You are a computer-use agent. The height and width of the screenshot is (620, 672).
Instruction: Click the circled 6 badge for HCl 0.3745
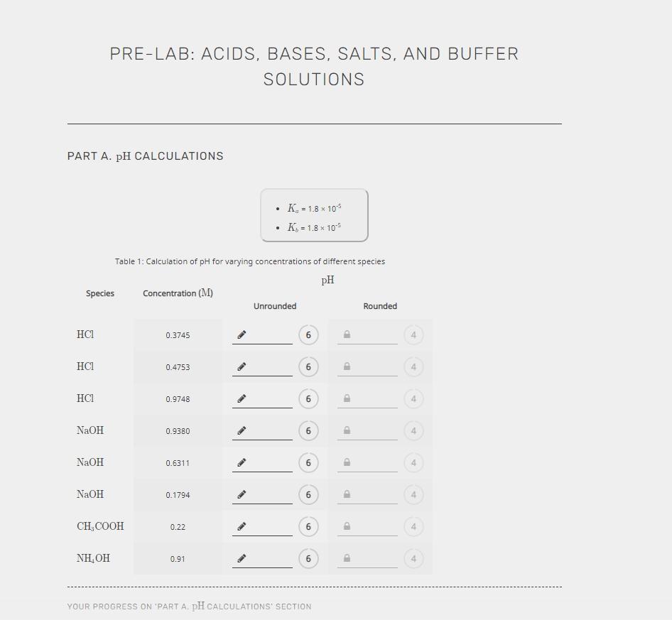(308, 335)
